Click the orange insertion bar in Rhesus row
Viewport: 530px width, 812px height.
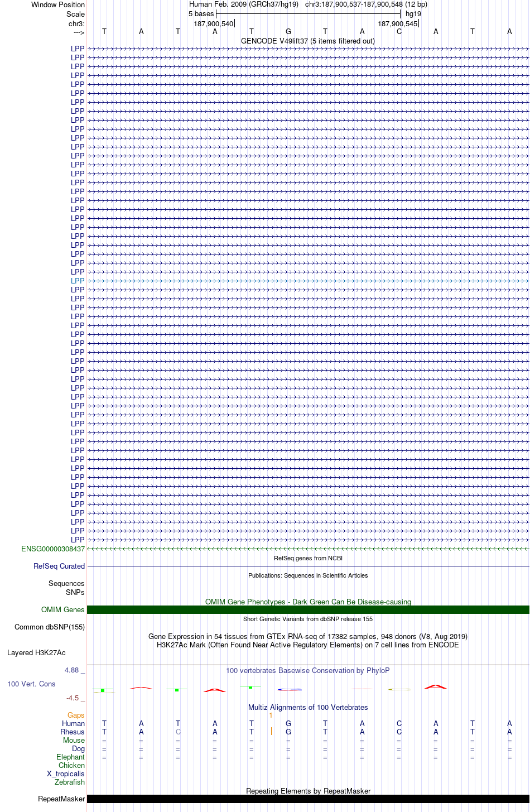[x=271, y=731]
